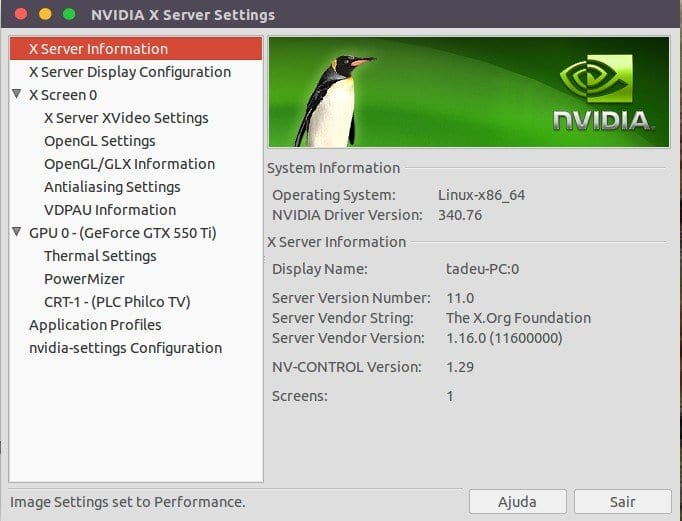Open Antialiasing Settings
The image size is (682, 521).
coord(112,187)
